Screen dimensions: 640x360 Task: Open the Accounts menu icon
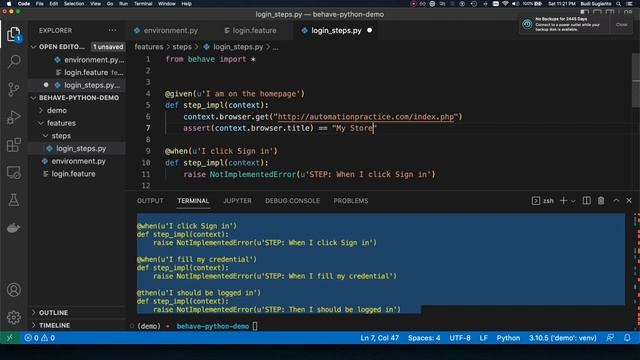point(13,290)
